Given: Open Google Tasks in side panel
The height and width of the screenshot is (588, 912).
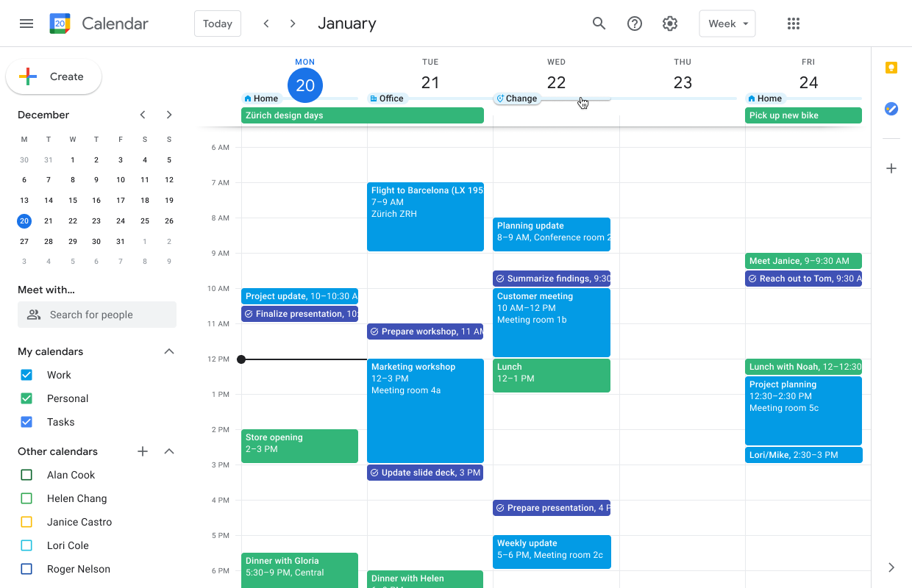Looking at the screenshot, I should (891, 109).
